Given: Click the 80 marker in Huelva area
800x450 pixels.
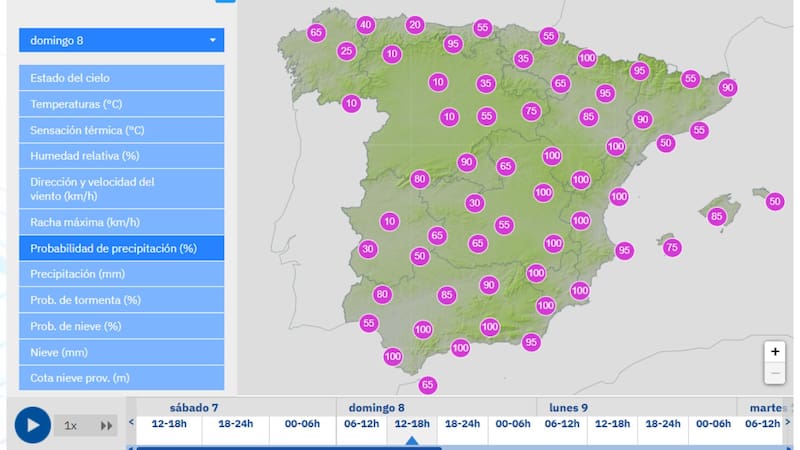Looking at the screenshot, I should coord(382,294).
